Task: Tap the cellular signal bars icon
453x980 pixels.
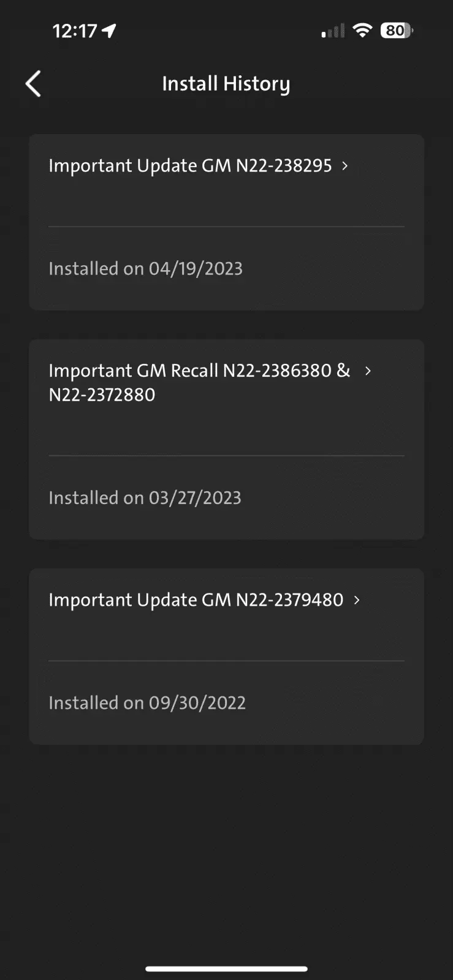Action: click(333, 31)
